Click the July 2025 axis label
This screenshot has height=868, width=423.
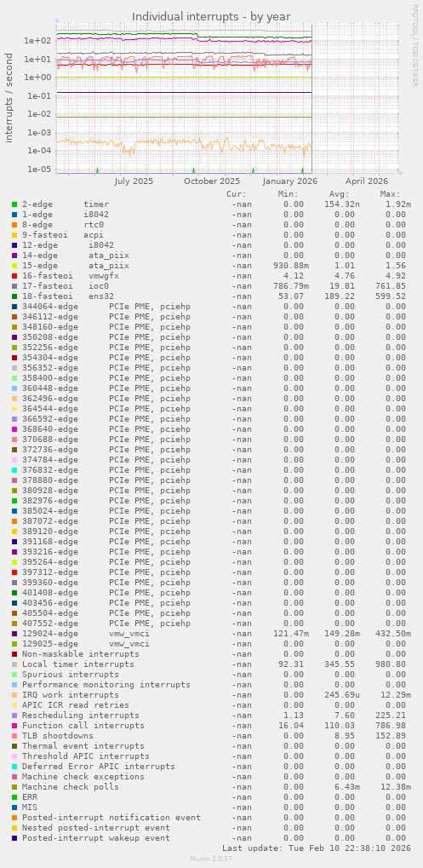134,181
